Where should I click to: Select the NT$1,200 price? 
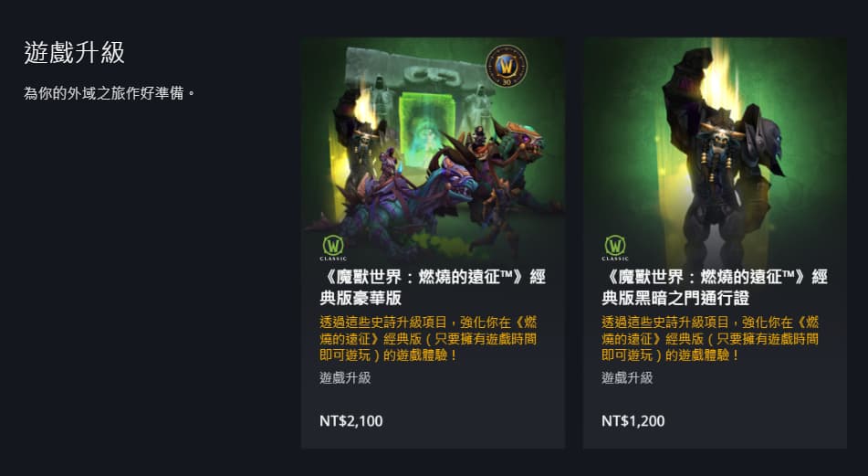coord(633,420)
